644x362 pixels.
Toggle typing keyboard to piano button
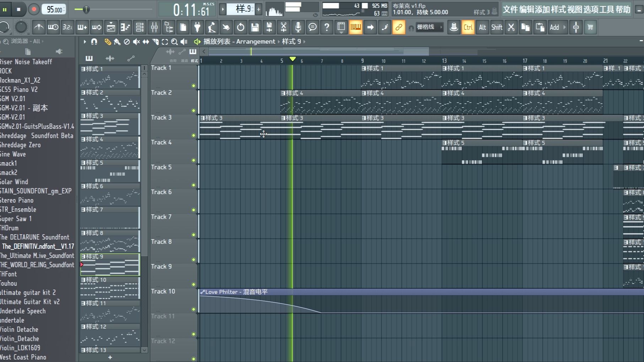[355, 27]
